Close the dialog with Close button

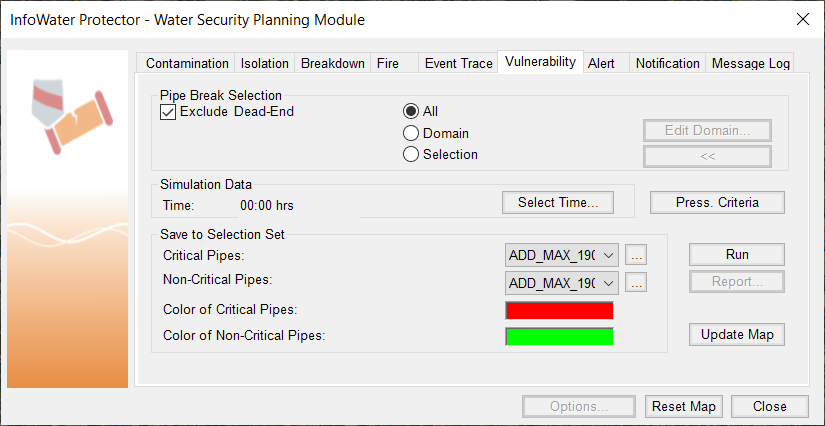pyautogui.click(x=769, y=407)
